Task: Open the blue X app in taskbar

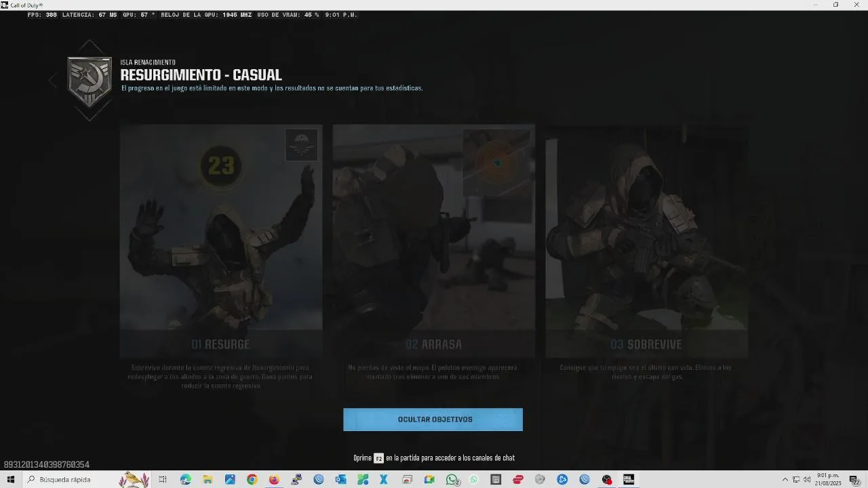Action: pos(384,479)
